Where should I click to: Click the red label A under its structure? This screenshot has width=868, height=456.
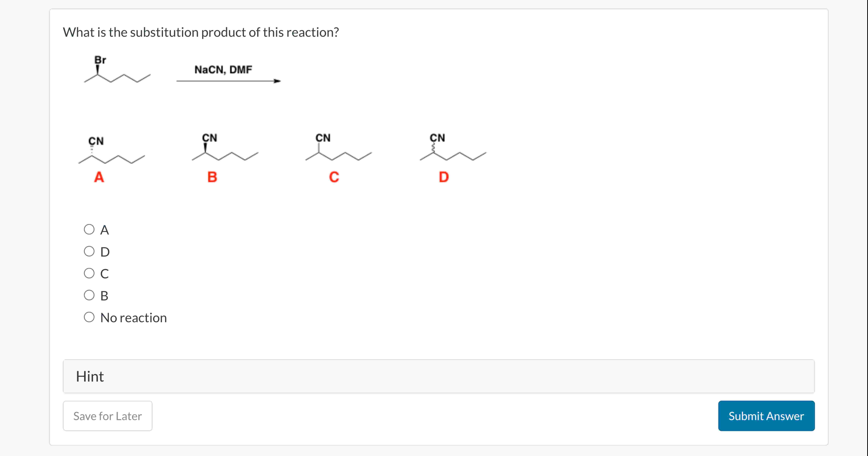(x=99, y=177)
